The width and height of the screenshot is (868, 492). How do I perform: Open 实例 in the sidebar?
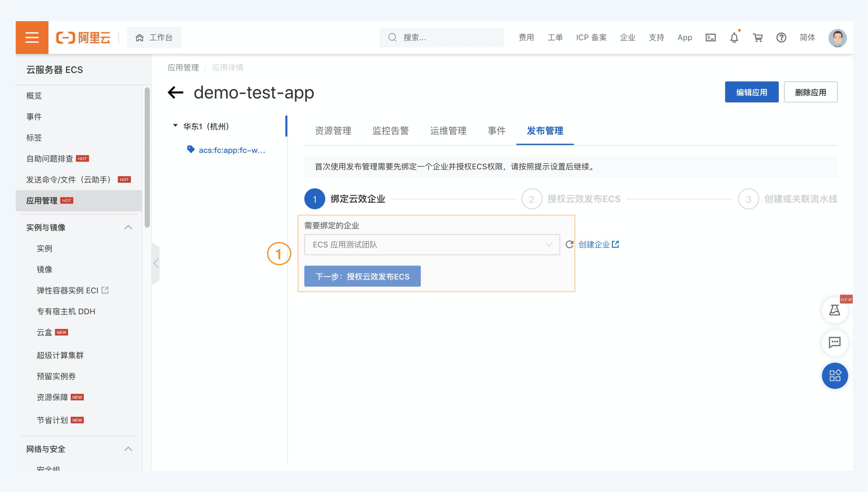44,248
